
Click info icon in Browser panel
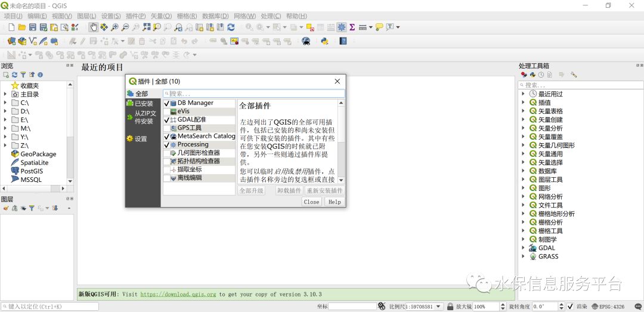41,75
